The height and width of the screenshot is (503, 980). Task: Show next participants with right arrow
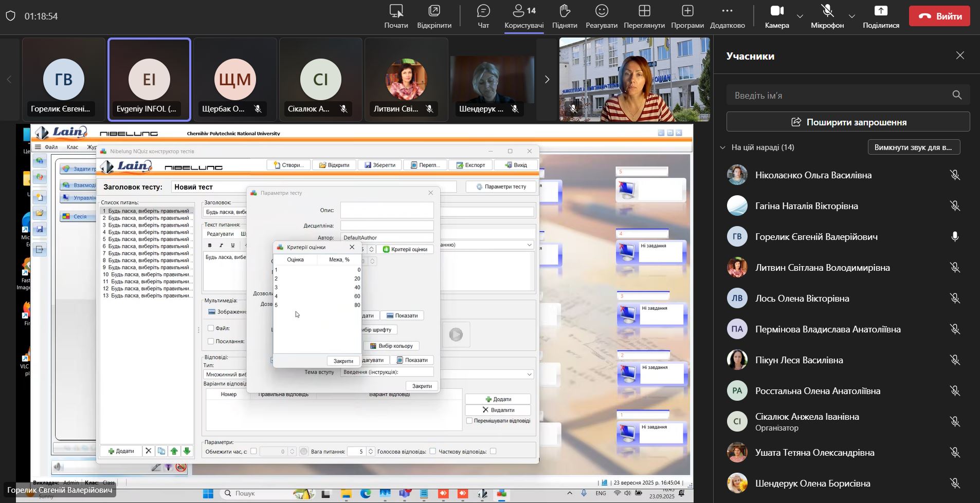click(547, 79)
